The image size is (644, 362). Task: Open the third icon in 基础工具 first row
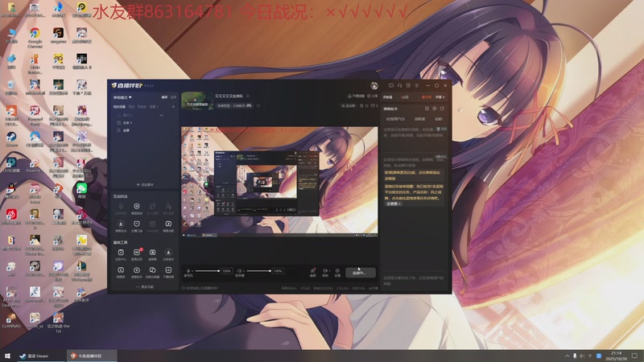[152, 253]
